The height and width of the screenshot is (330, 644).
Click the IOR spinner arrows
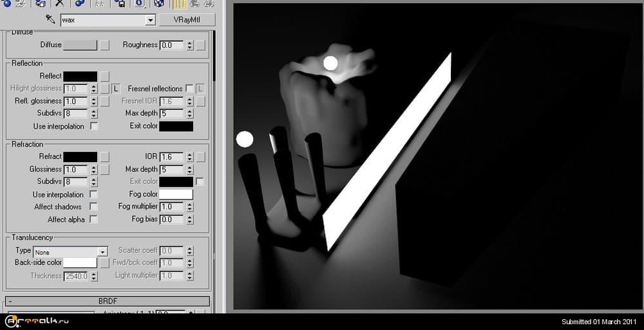click(189, 157)
